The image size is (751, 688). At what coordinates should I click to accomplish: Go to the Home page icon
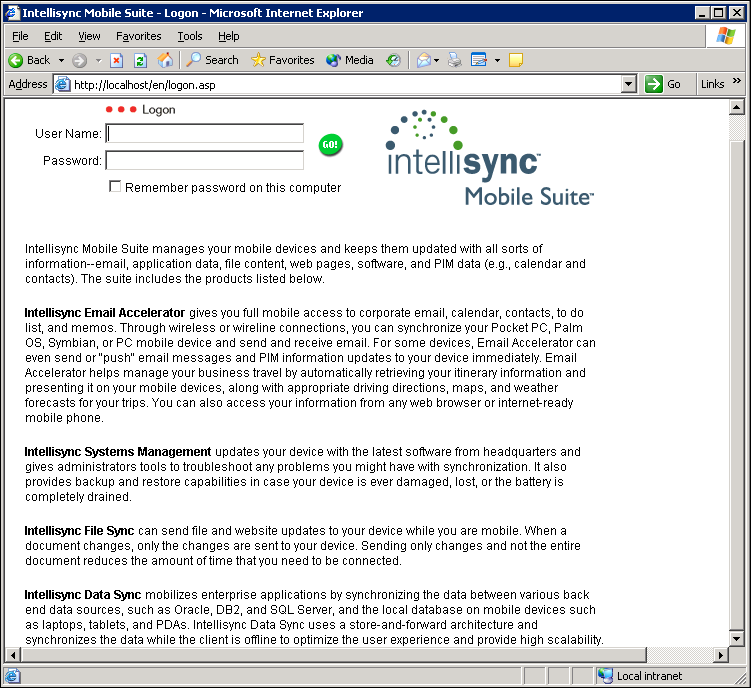(165, 60)
